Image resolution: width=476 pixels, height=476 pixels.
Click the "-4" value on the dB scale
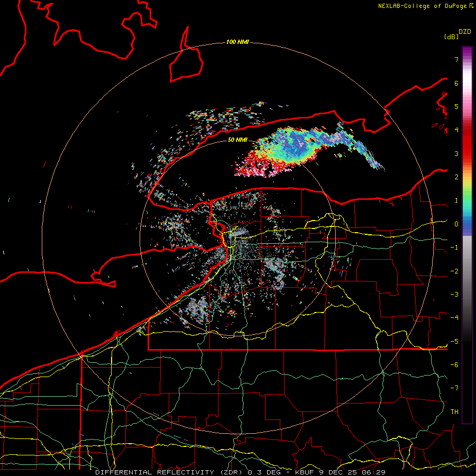tap(454, 318)
